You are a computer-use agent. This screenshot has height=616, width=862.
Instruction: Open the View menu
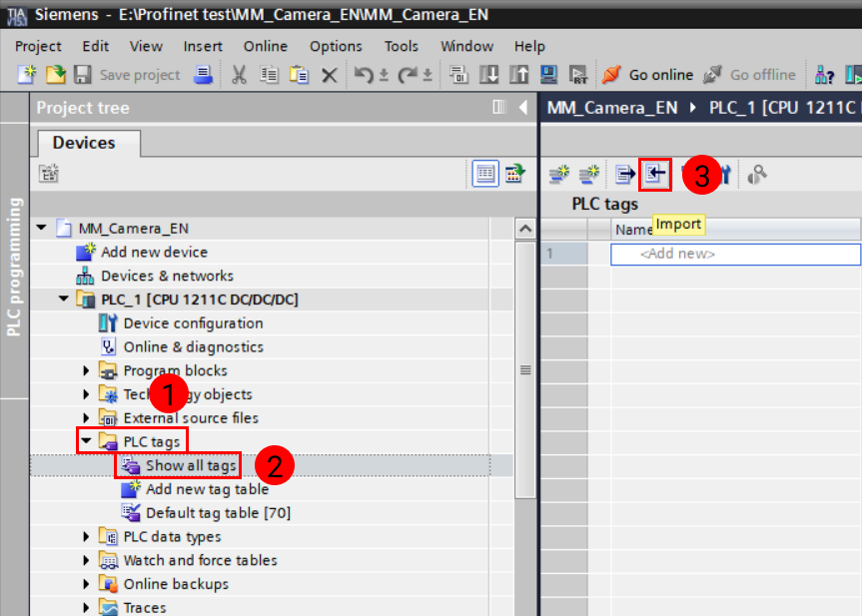click(146, 46)
